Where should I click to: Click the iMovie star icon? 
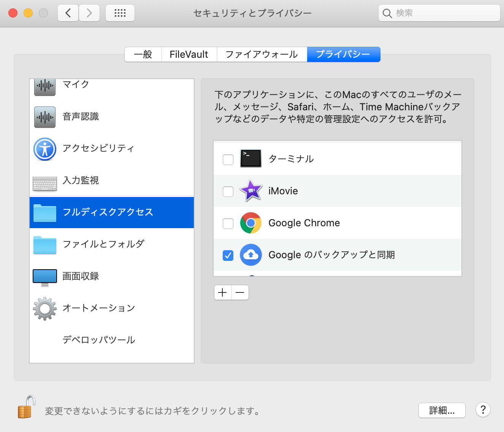[x=251, y=191]
